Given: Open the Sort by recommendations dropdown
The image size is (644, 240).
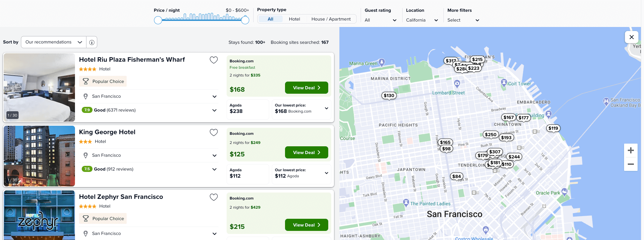Looking at the screenshot, I should click(53, 42).
